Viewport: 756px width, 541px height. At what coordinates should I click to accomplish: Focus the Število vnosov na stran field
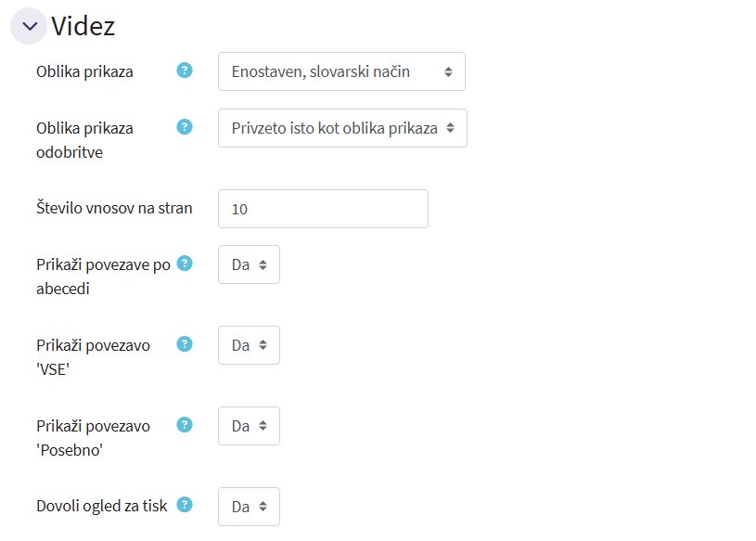click(323, 209)
